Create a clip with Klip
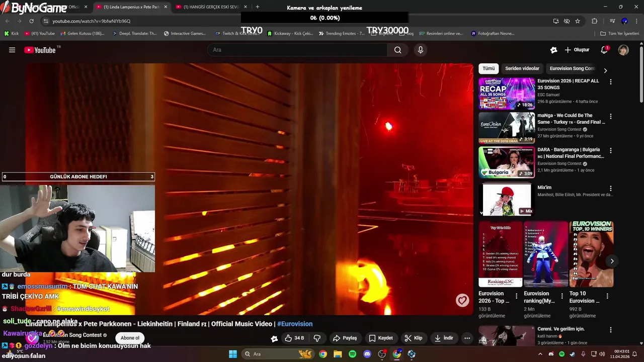The image size is (644, 362). (x=414, y=338)
